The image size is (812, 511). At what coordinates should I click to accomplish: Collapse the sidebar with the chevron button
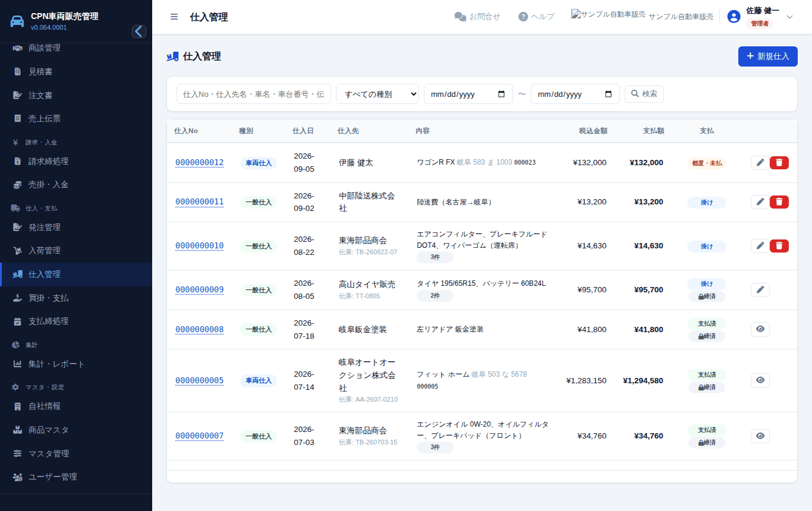(139, 31)
